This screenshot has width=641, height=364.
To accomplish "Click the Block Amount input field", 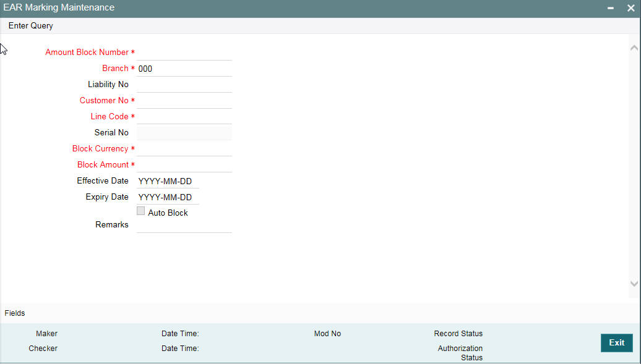I will click(x=184, y=164).
